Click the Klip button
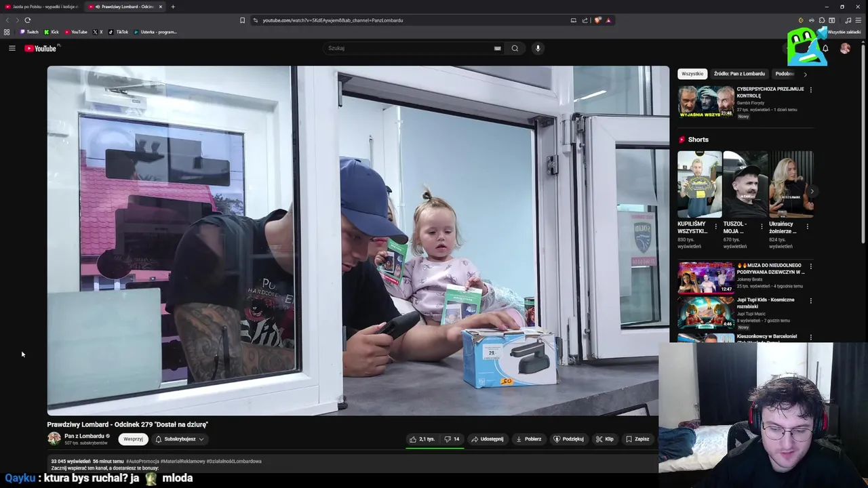The height and width of the screenshot is (488, 868). coord(604,439)
